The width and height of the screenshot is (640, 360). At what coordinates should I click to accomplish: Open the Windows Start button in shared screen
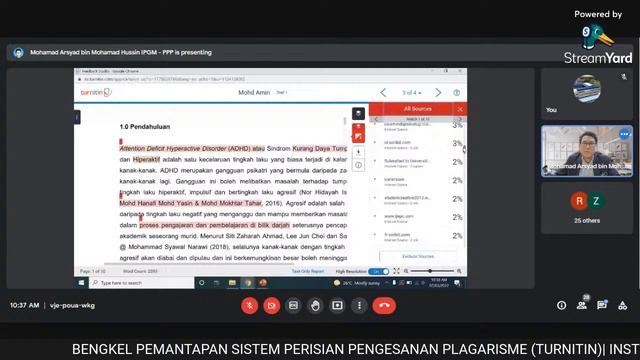coord(81,282)
